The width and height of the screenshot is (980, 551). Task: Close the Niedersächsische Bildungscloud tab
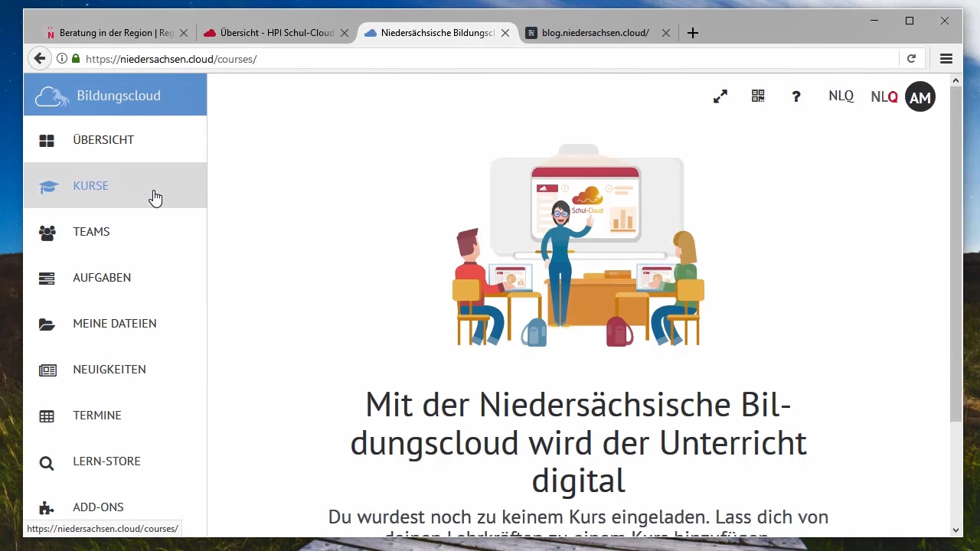(x=505, y=33)
